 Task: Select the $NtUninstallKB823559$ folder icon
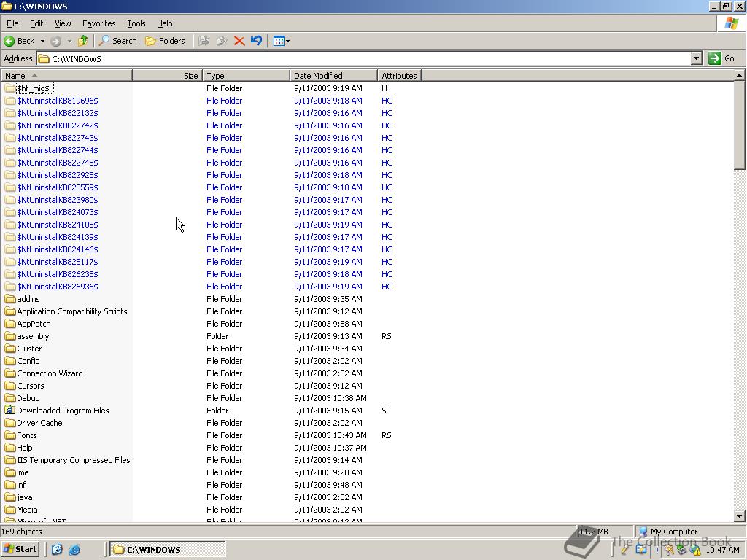point(10,187)
